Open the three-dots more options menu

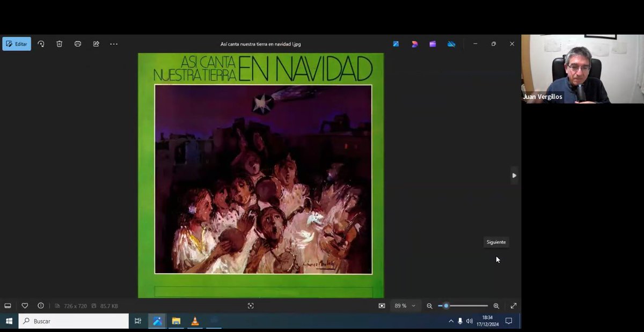pos(114,44)
